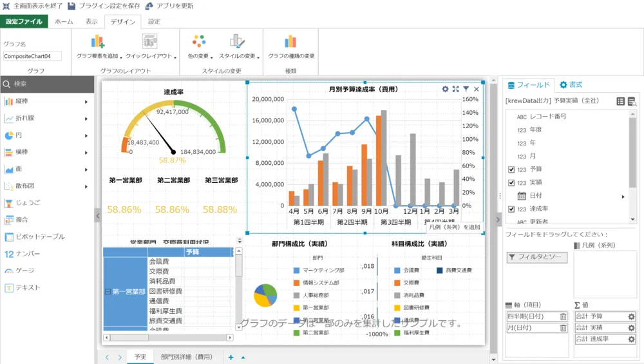Open 設定ファイル tab

pos(24,21)
